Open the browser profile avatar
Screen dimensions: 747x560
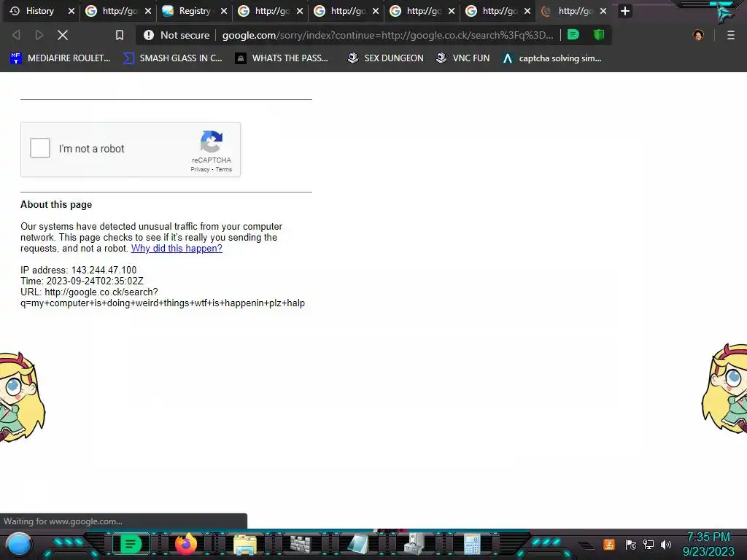(698, 35)
